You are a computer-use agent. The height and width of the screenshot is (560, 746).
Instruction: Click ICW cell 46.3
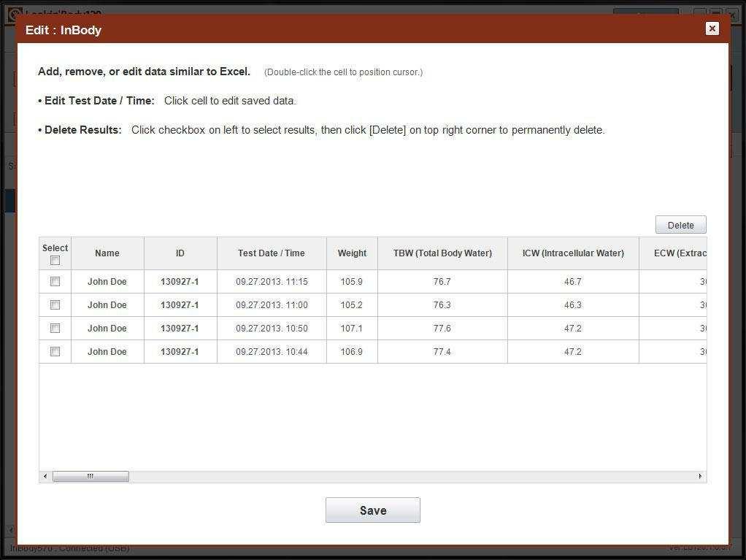tap(573, 305)
